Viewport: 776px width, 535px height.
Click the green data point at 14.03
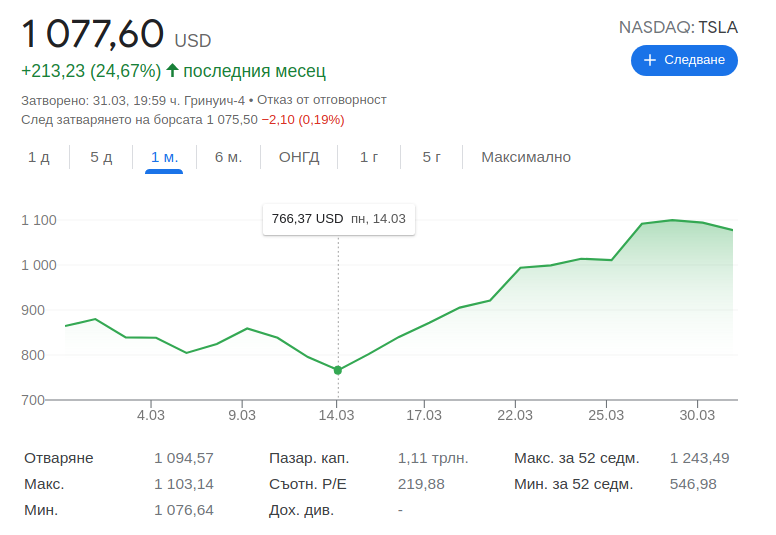[x=338, y=370]
